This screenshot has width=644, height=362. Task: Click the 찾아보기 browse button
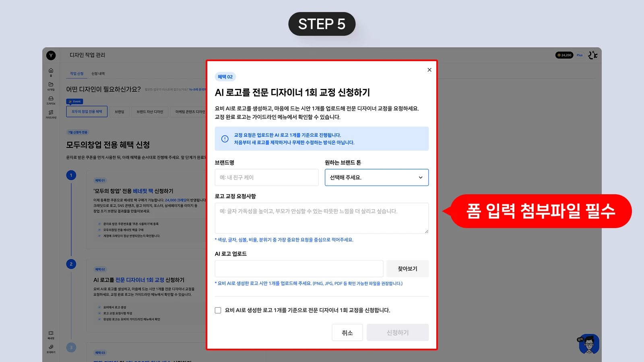coord(407,269)
